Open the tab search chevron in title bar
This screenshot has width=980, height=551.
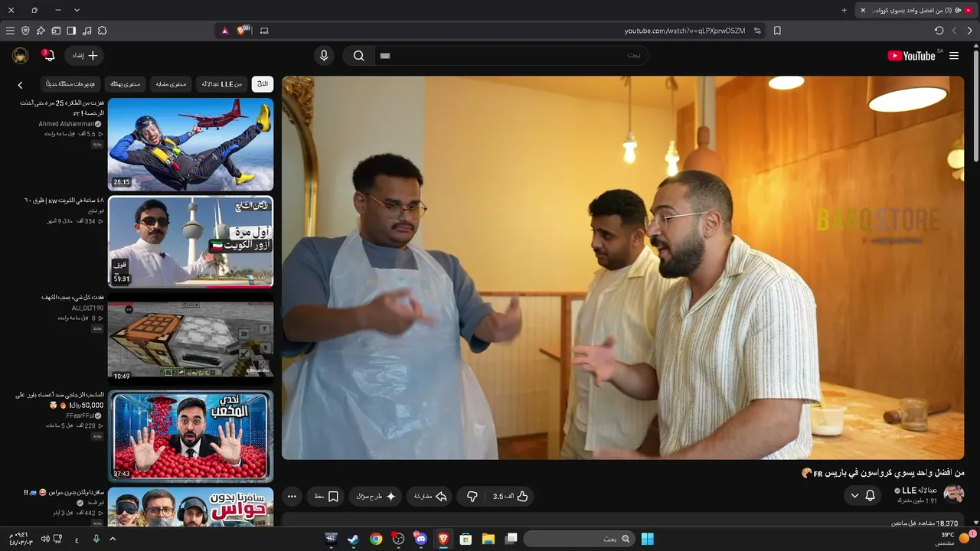(x=77, y=10)
